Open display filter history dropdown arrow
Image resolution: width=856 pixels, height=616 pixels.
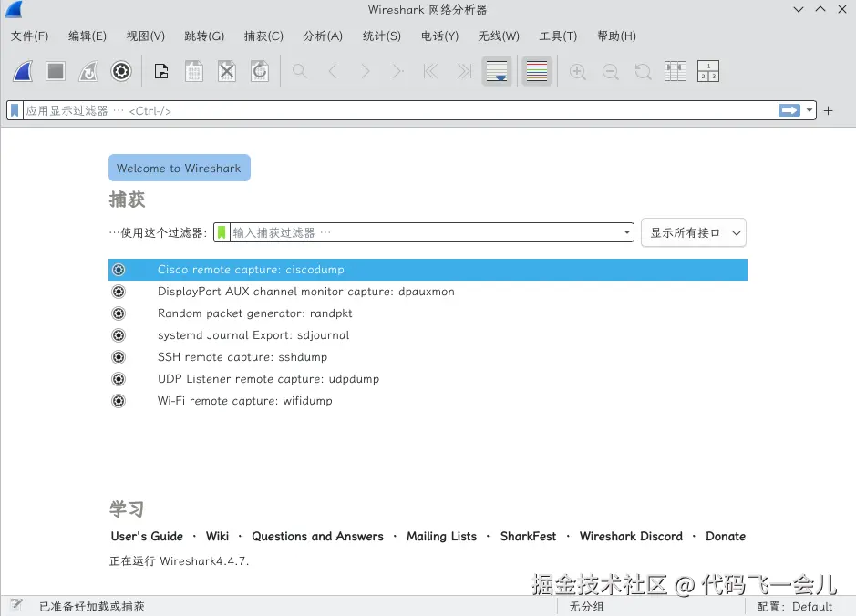809,110
